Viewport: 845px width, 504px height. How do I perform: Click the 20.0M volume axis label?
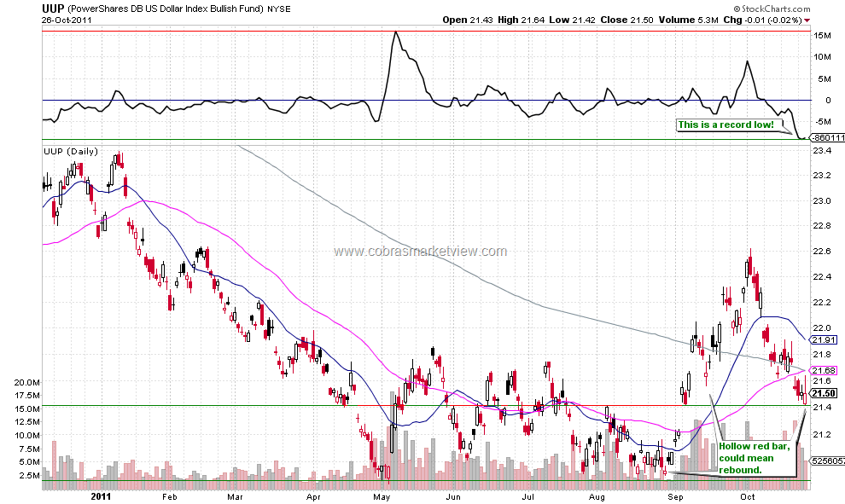point(27,382)
